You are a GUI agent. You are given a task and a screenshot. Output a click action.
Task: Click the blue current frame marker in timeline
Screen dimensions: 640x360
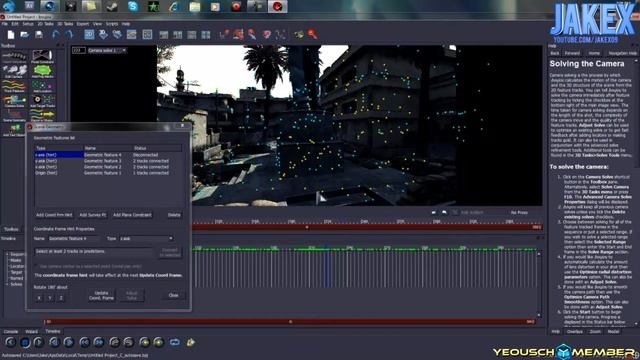[x=326, y=267]
